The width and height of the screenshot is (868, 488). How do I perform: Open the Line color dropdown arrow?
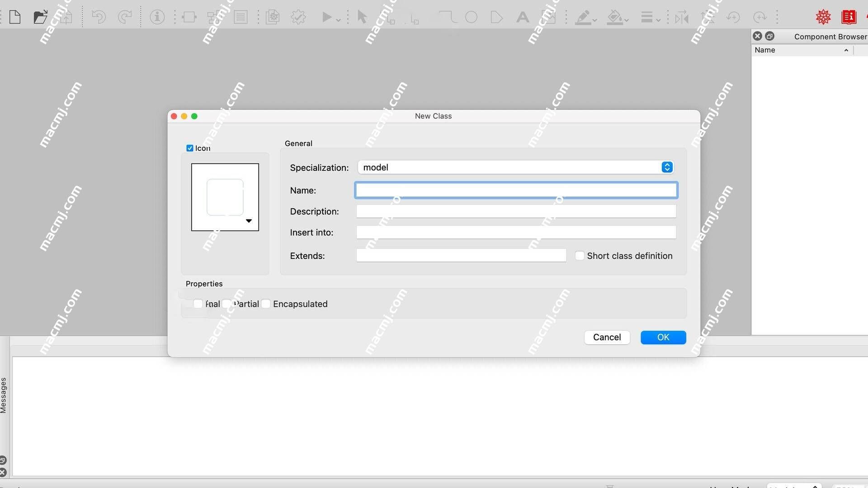point(594,20)
